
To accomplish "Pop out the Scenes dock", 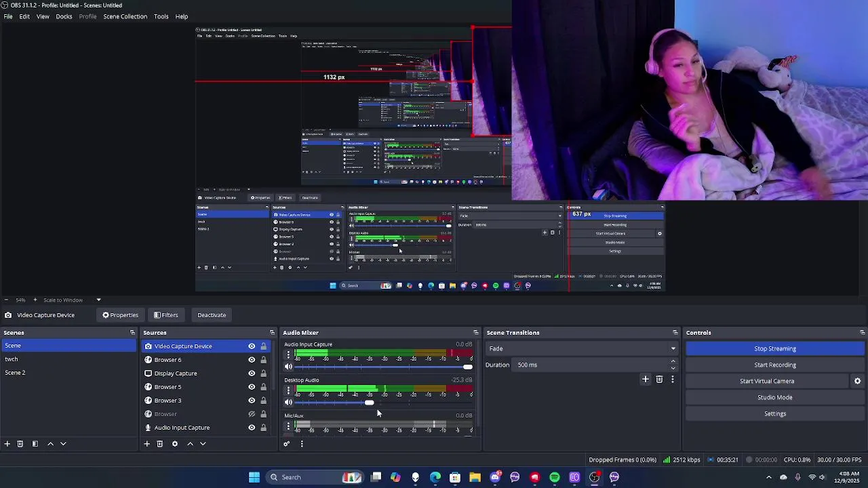I will (x=132, y=333).
